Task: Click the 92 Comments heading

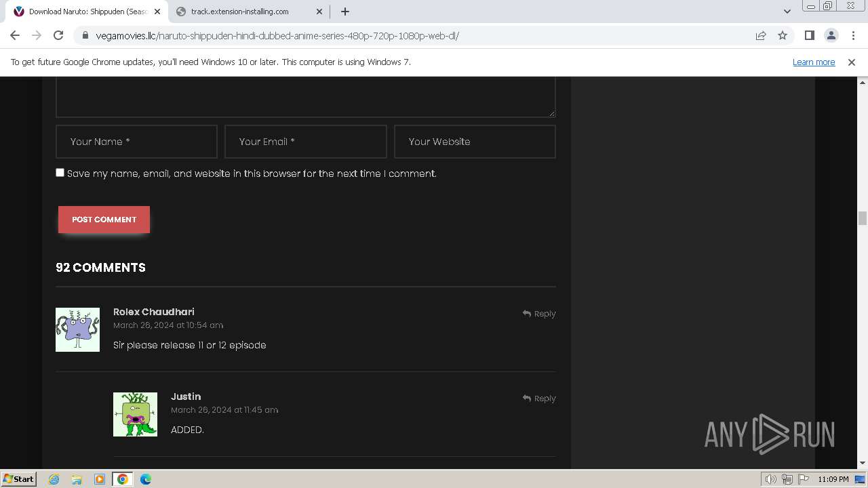Action: pos(100,268)
